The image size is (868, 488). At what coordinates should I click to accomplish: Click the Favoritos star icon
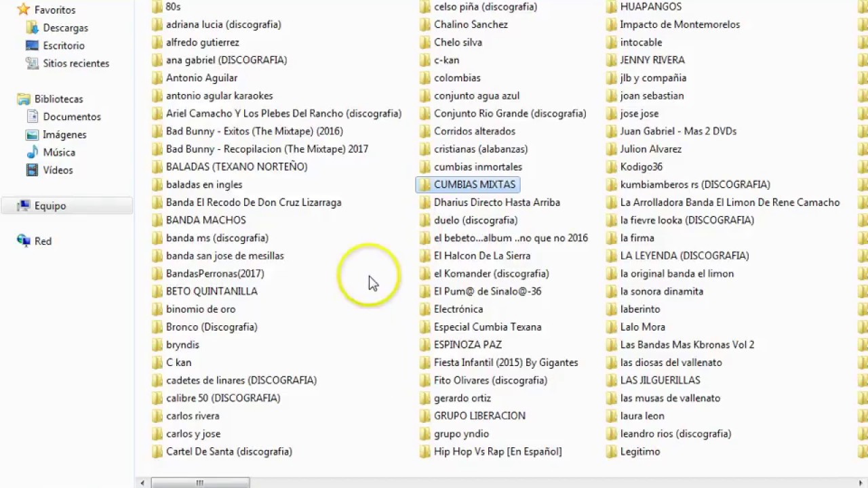[23, 9]
